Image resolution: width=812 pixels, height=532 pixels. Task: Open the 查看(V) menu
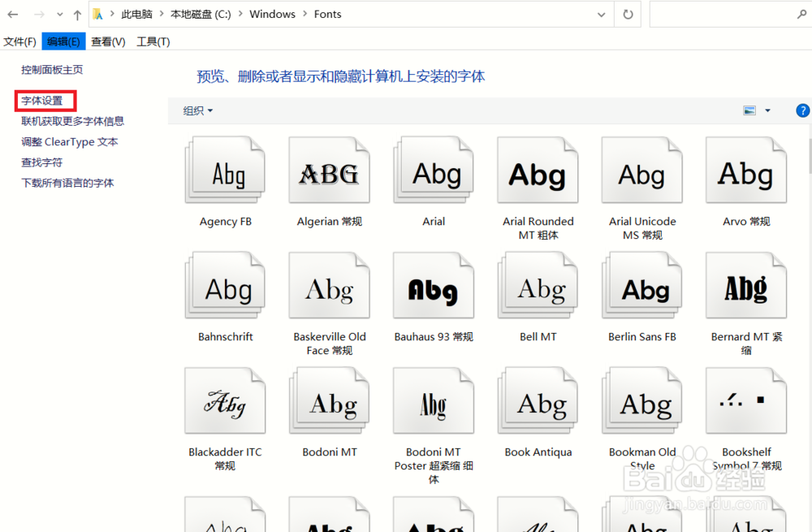(108, 41)
